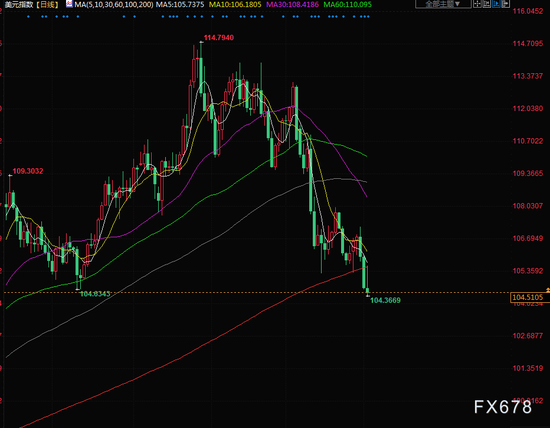Select the MA5:105.7375 legend value
550x428 pixels.
point(180,5)
